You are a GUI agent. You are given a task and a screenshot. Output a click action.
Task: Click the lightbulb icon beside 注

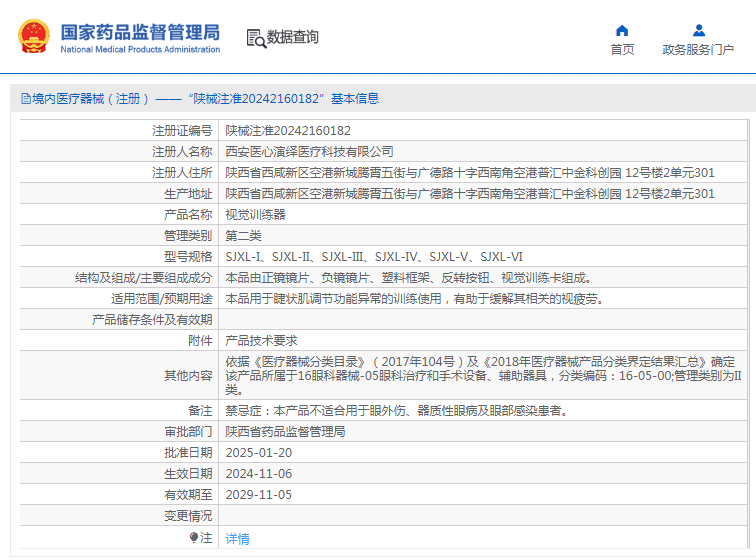194,537
